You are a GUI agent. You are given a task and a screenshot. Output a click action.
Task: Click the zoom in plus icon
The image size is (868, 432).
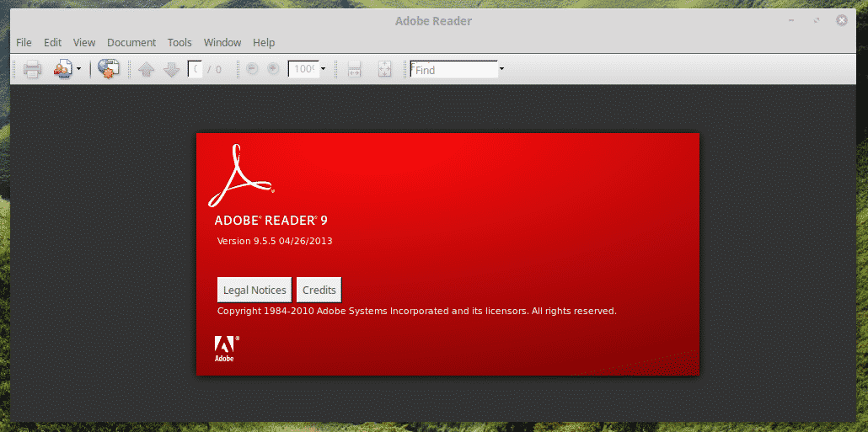coord(273,68)
